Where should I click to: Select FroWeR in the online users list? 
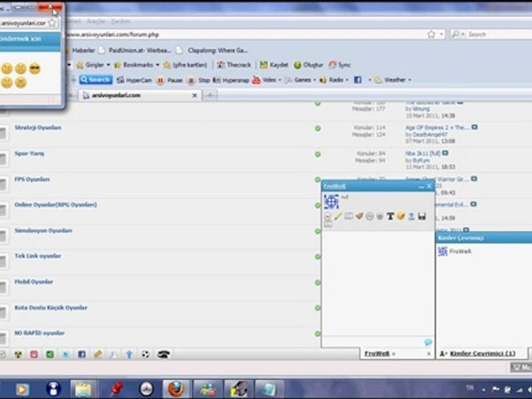460,252
